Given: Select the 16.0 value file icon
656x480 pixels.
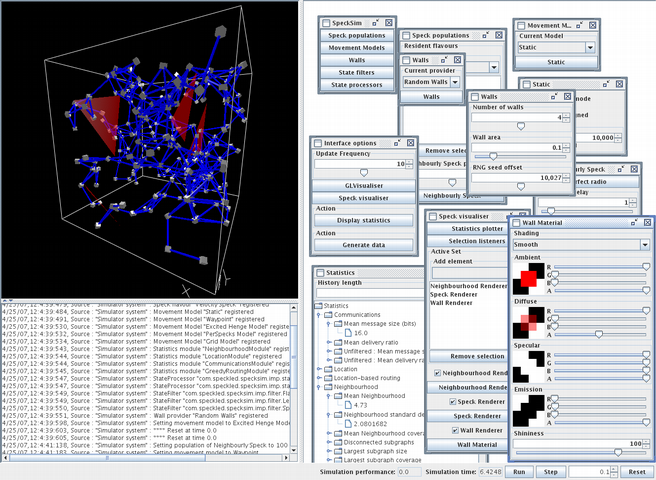Looking at the screenshot, I should (x=347, y=333).
